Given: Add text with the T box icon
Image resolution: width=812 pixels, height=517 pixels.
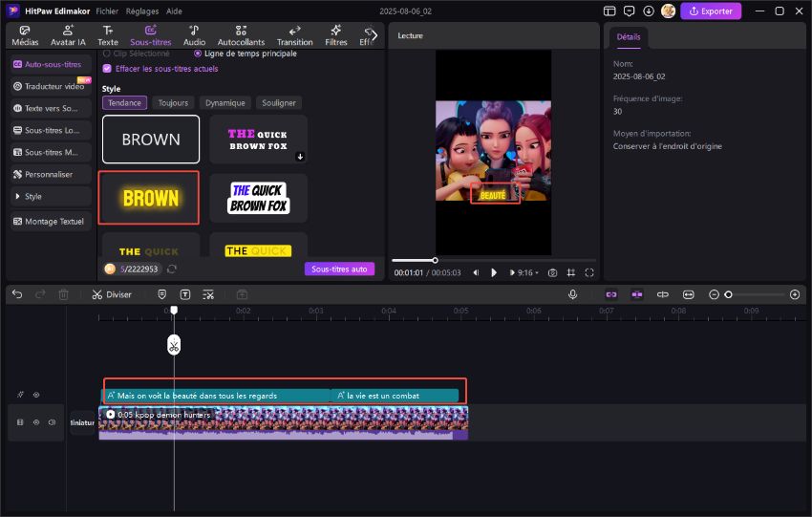Looking at the screenshot, I should 185,294.
